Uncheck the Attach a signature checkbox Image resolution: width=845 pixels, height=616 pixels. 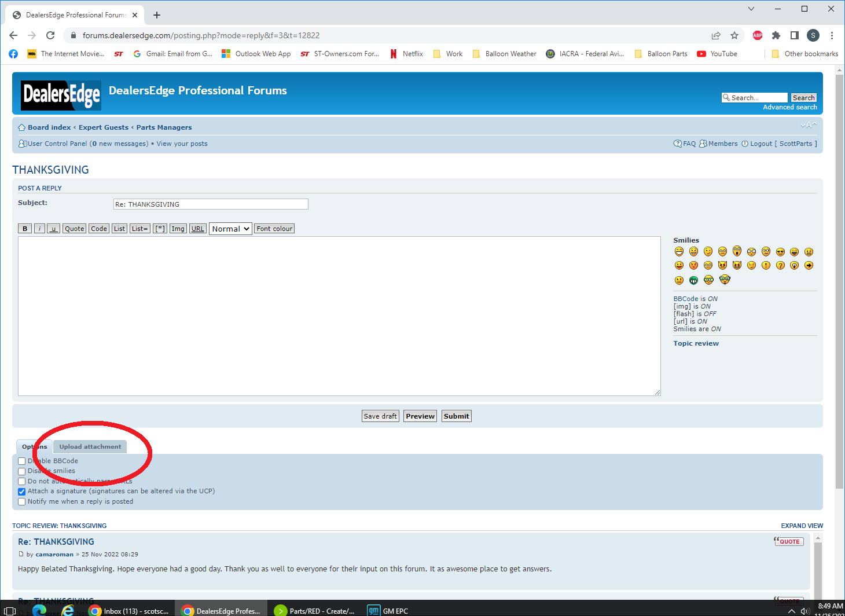click(x=21, y=492)
